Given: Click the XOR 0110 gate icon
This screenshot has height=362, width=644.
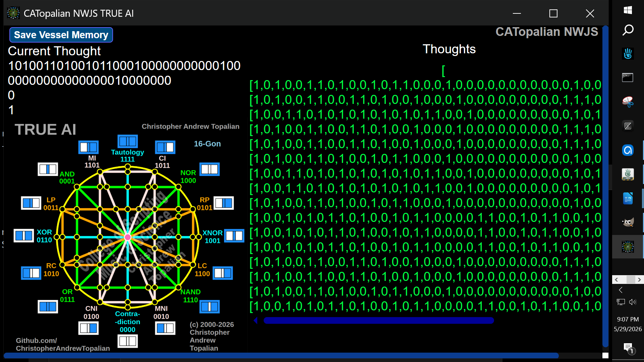Looking at the screenshot, I should [24, 236].
